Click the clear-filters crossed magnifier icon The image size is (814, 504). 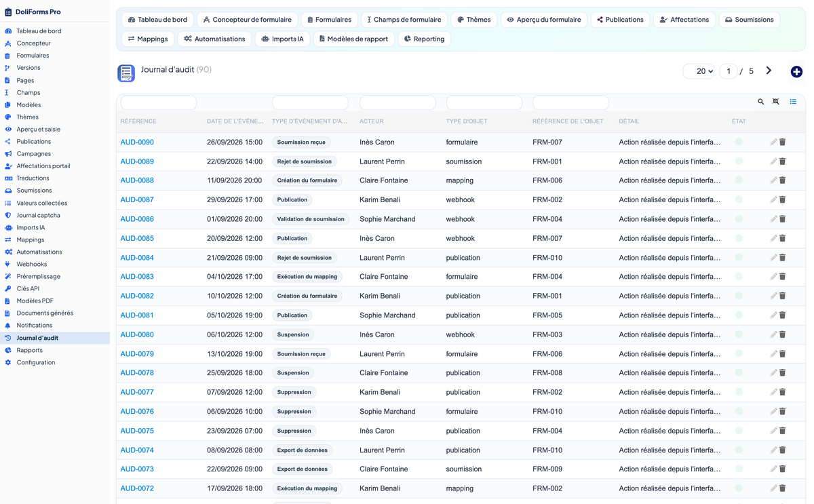coord(776,102)
